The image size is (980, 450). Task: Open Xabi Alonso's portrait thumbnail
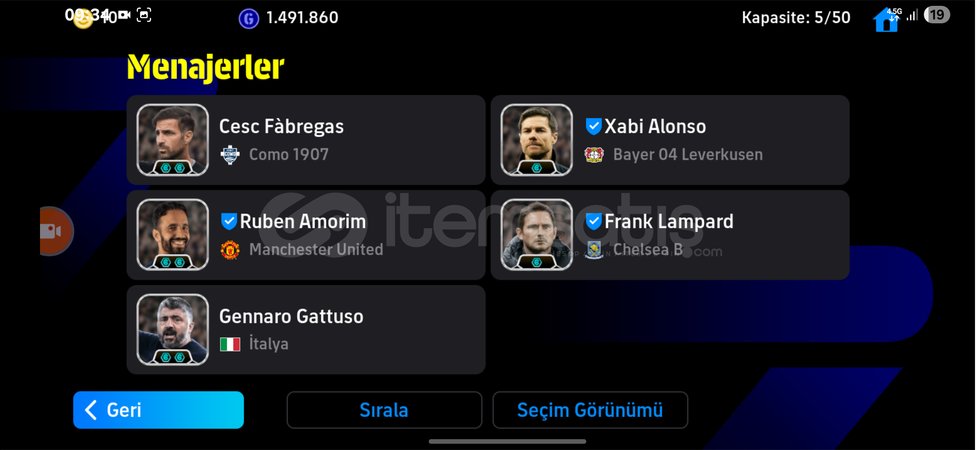point(537,140)
